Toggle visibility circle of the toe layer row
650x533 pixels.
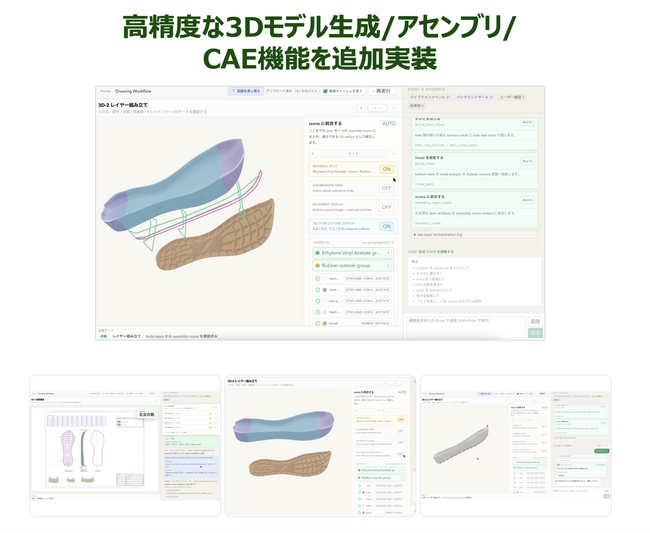coord(318,301)
